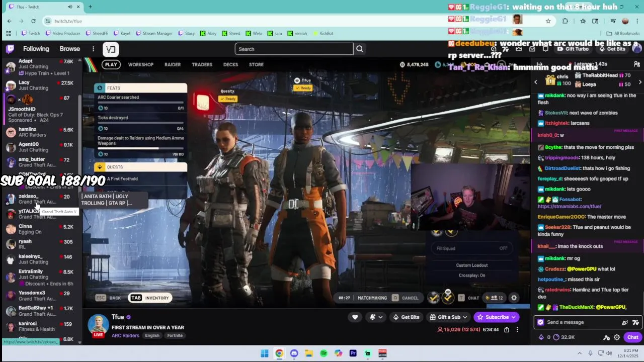Open ExtraEmily channel in the sidebar
Viewport: 644px width, 362px height.
click(40, 278)
